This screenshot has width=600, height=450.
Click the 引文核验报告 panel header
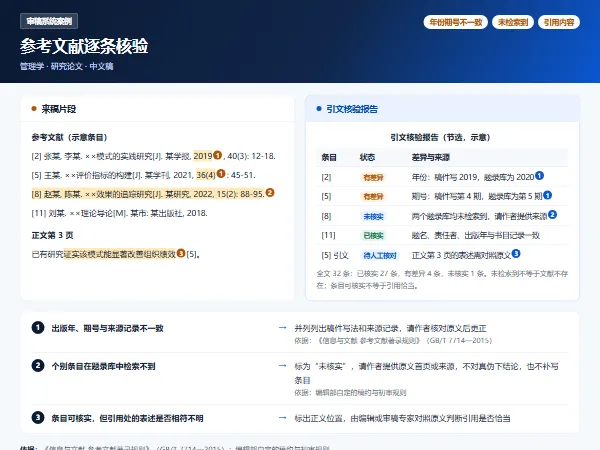point(442,109)
